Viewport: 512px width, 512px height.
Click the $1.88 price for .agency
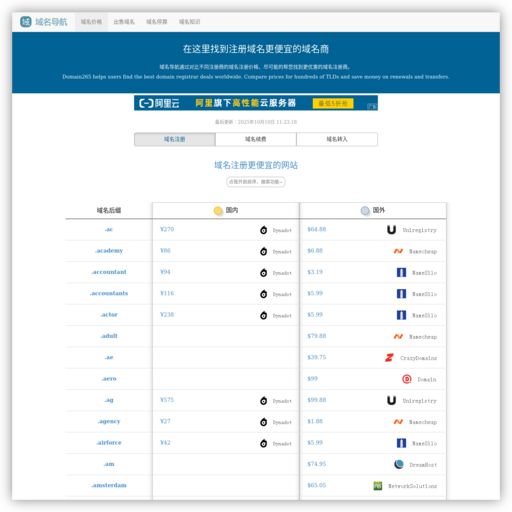pyautogui.click(x=315, y=421)
